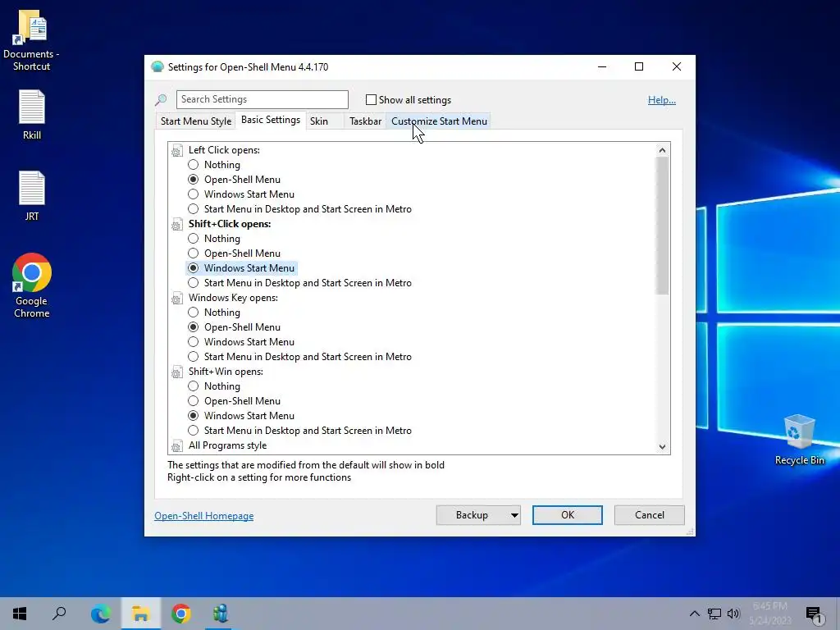Screen dimensions: 840x630
Task: Open the Open-Shell Homepage link
Action: [204, 516]
